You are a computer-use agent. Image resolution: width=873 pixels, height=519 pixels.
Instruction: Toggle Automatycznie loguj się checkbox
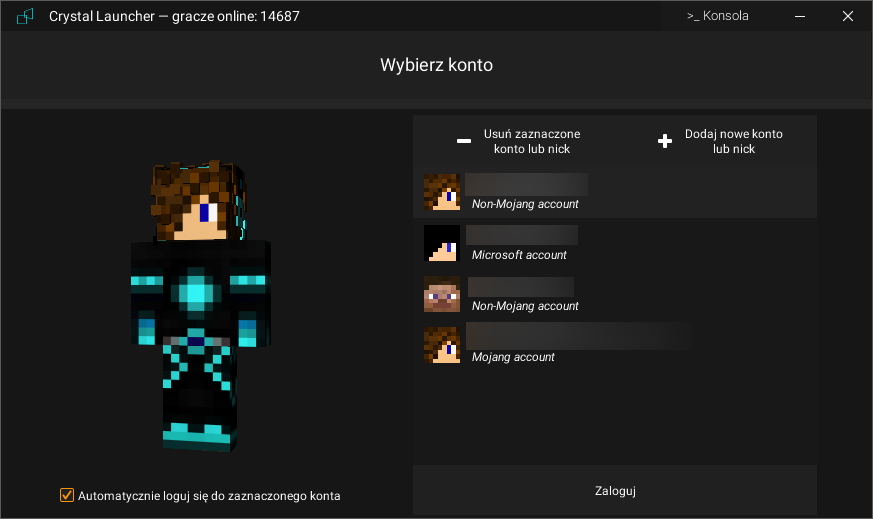point(67,495)
